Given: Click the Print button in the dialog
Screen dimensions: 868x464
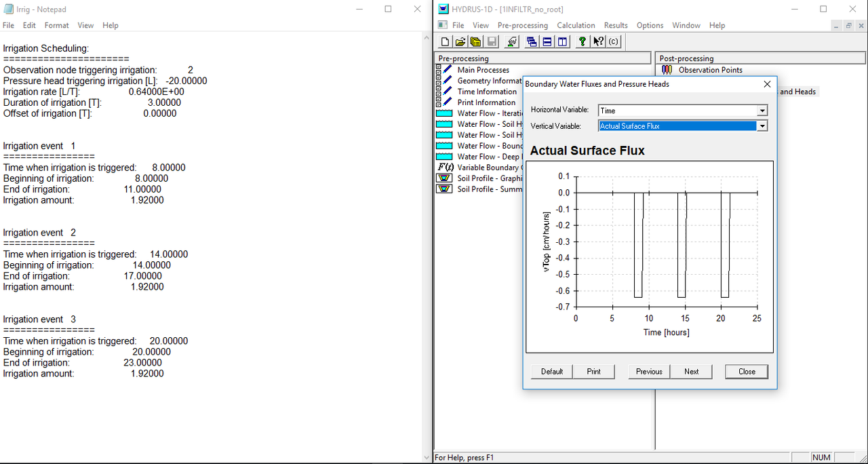Looking at the screenshot, I should click(594, 371).
